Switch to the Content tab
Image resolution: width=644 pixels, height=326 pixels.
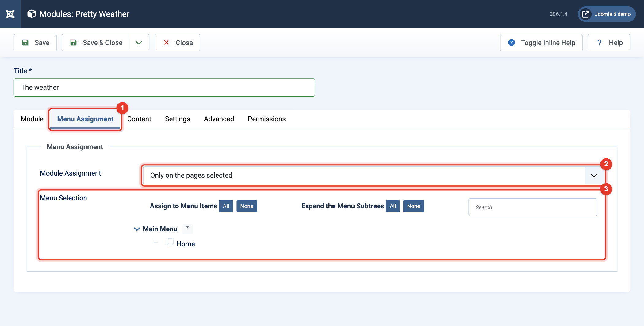click(139, 119)
